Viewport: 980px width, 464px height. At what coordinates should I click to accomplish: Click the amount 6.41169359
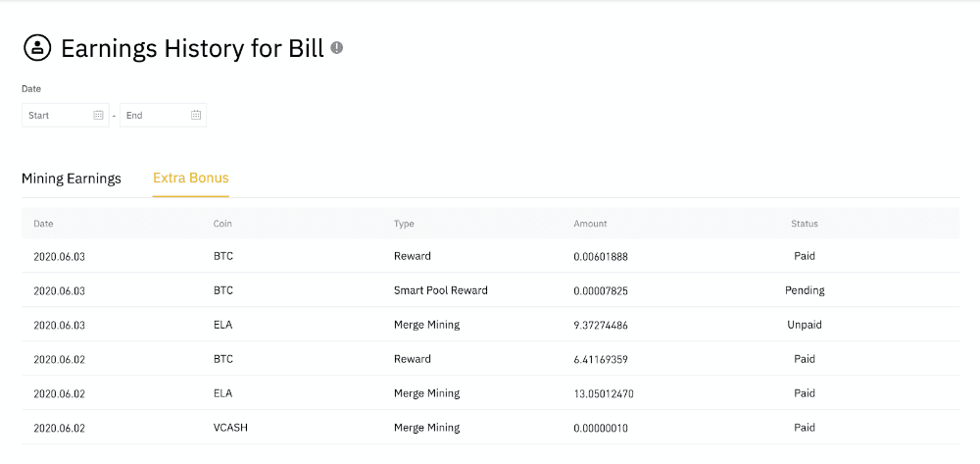click(601, 360)
